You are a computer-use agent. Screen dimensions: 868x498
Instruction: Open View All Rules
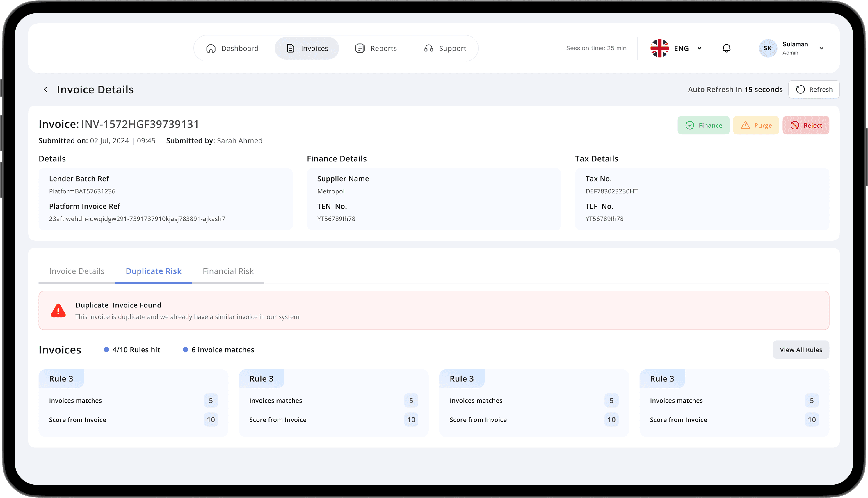pyautogui.click(x=801, y=350)
